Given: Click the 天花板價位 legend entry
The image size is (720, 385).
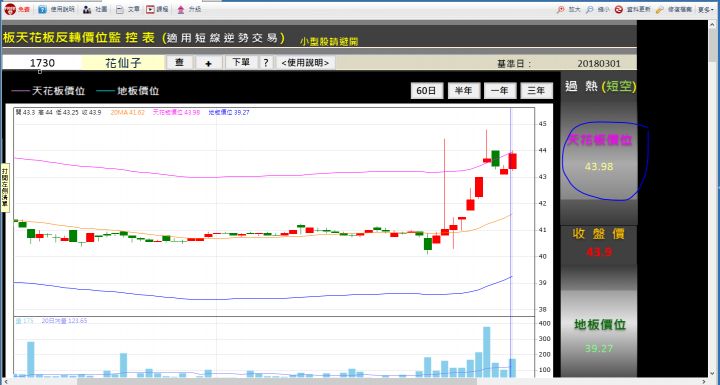Looking at the screenshot, I should coord(48,91).
